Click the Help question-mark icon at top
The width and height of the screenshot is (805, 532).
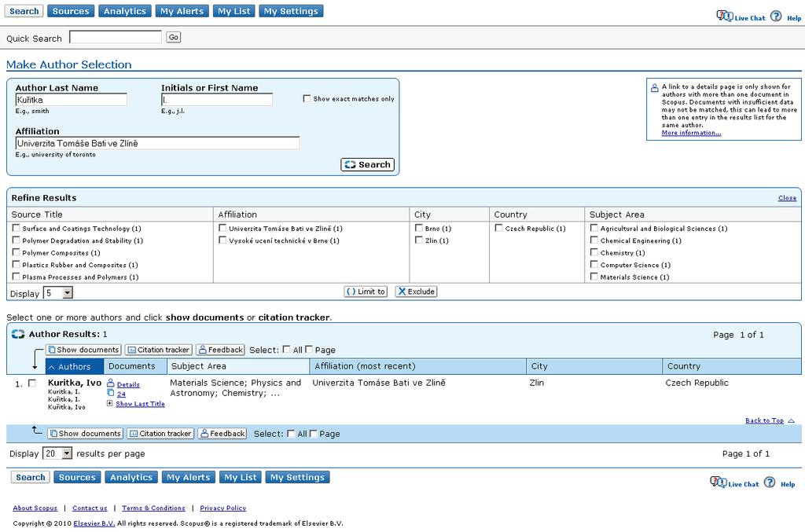[776, 16]
